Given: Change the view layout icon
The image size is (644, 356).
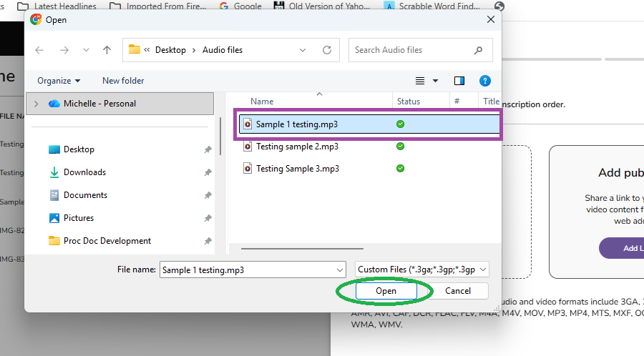Looking at the screenshot, I should [420, 81].
